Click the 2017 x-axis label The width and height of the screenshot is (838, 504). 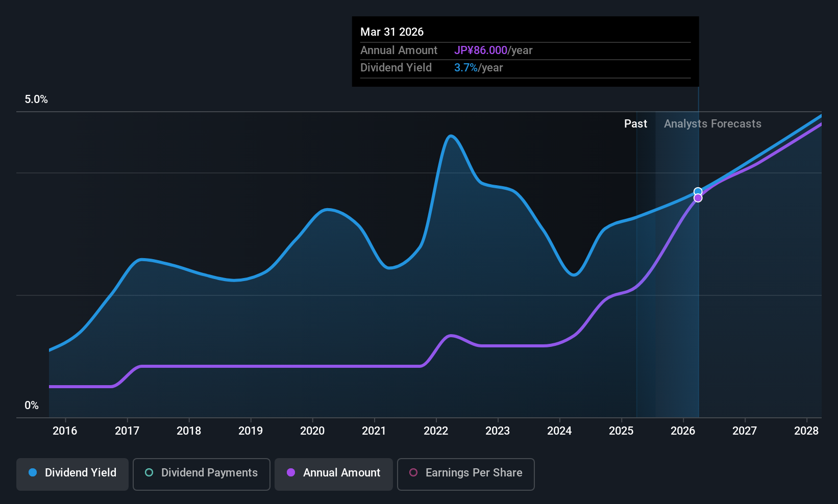click(127, 431)
